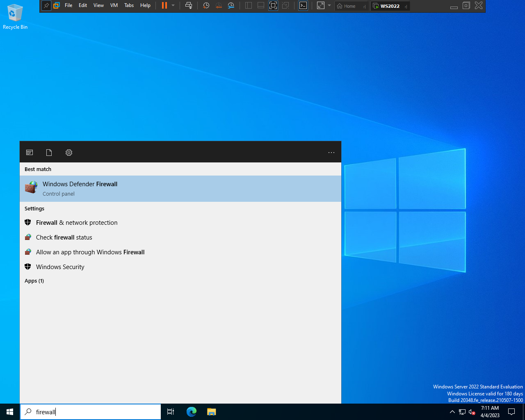Screen dimensions: 525x420
Task: Open Task View on the taskbar
Action: click(x=171, y=412)
